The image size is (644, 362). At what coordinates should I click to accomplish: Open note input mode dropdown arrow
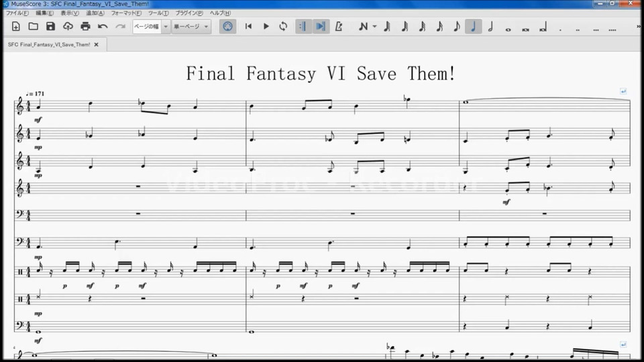click(374, 27)
